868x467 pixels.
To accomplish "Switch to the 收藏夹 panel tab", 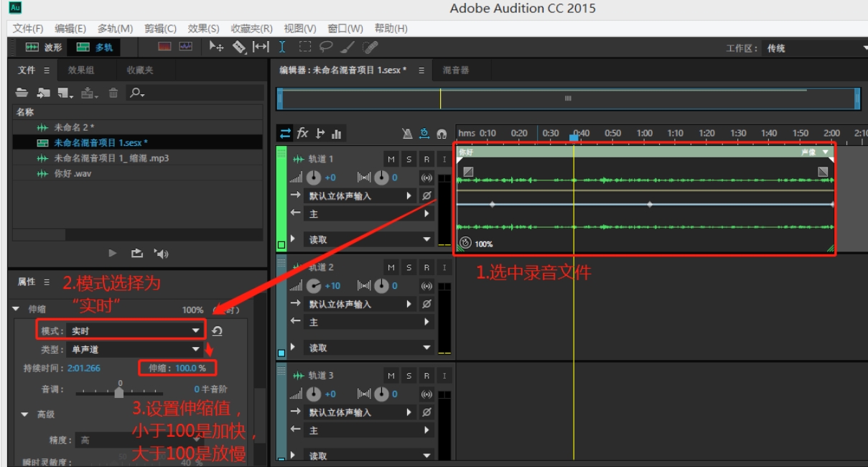I will [x=140, y=70].
